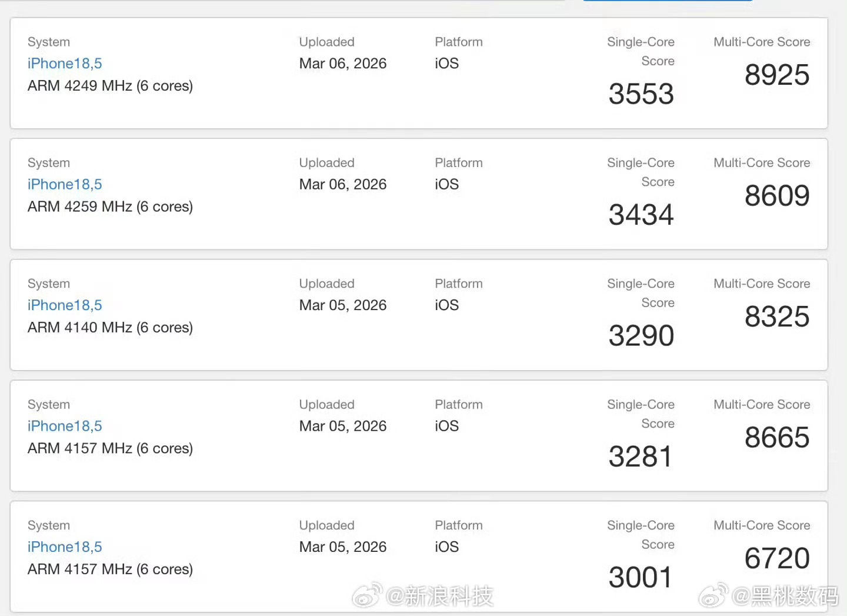Click the single-core score 3553

[641, 94]
